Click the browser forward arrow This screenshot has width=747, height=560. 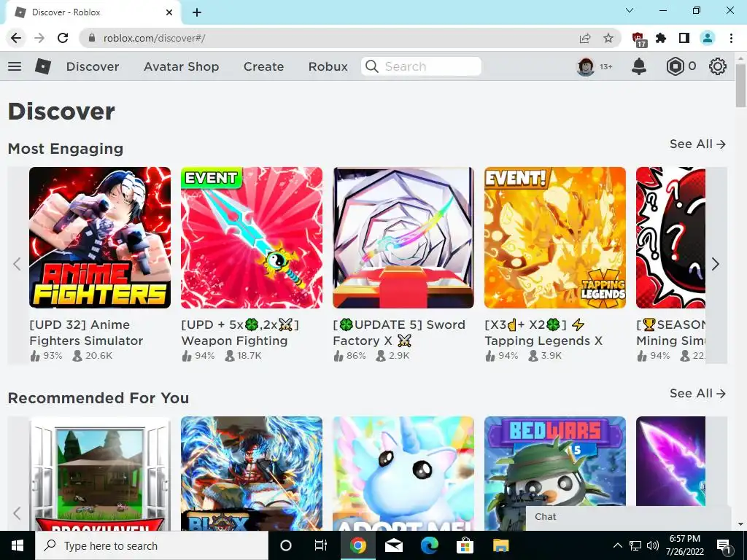pos(39,38)
